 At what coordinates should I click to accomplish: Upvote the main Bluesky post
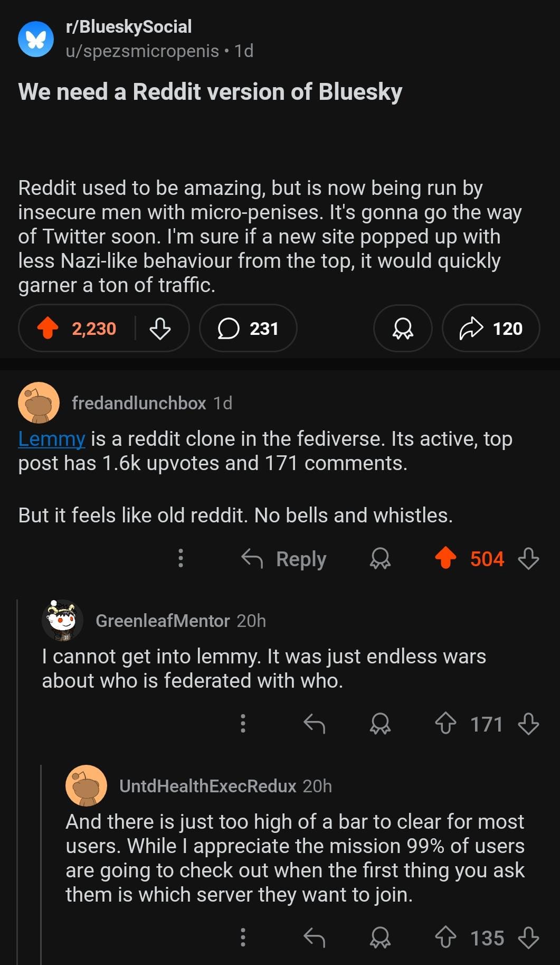(48, 328)
